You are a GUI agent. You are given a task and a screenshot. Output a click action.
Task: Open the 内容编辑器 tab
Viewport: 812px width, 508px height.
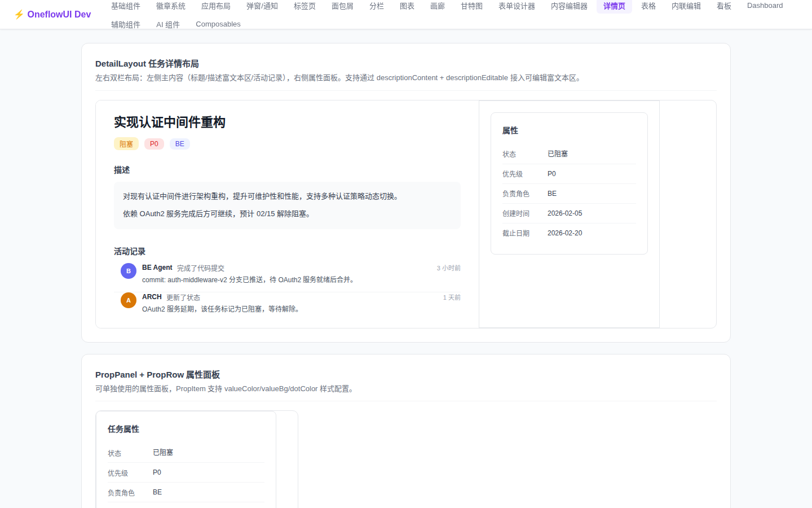[569, 6]
